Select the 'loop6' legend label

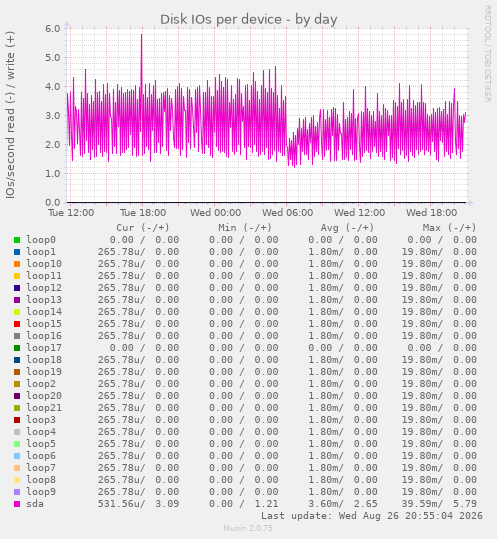[41, 456]
